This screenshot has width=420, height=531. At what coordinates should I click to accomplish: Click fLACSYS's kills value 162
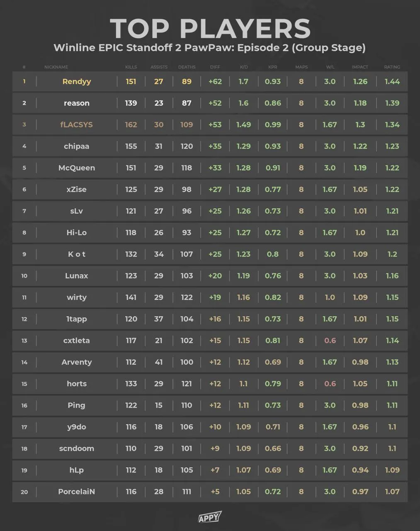pos(131,125)
